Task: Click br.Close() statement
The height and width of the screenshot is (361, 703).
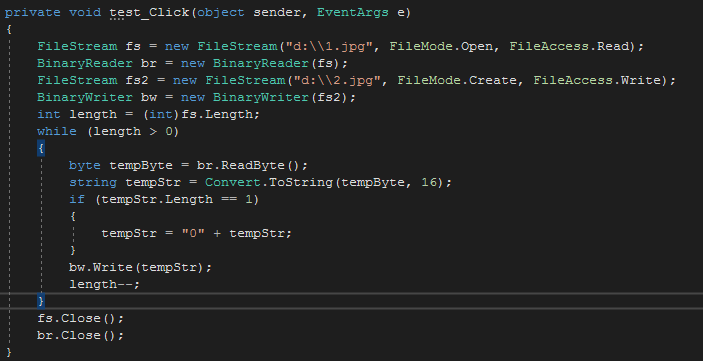Action: 80,335
